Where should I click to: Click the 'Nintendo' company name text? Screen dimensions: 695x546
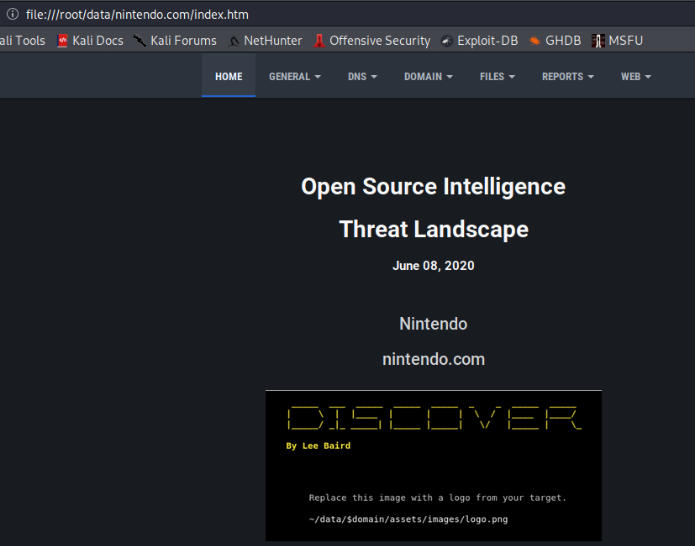(x=433, y=324)
